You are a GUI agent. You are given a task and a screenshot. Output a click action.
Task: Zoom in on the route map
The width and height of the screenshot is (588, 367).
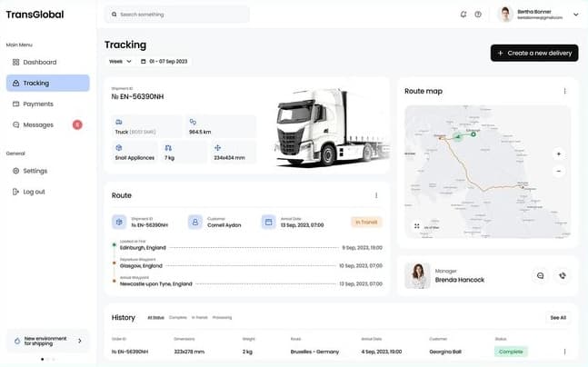[x=558, y=154]
